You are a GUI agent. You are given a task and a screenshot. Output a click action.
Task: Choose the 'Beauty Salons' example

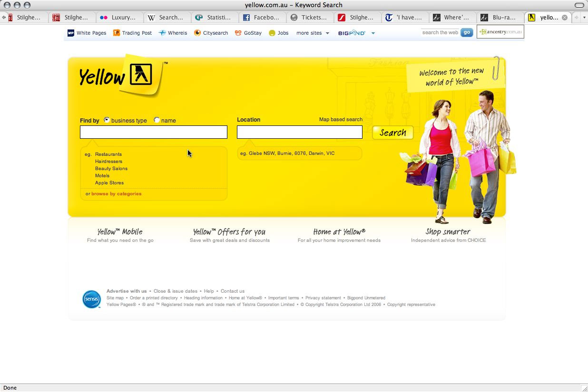click(x=111, y=169)
